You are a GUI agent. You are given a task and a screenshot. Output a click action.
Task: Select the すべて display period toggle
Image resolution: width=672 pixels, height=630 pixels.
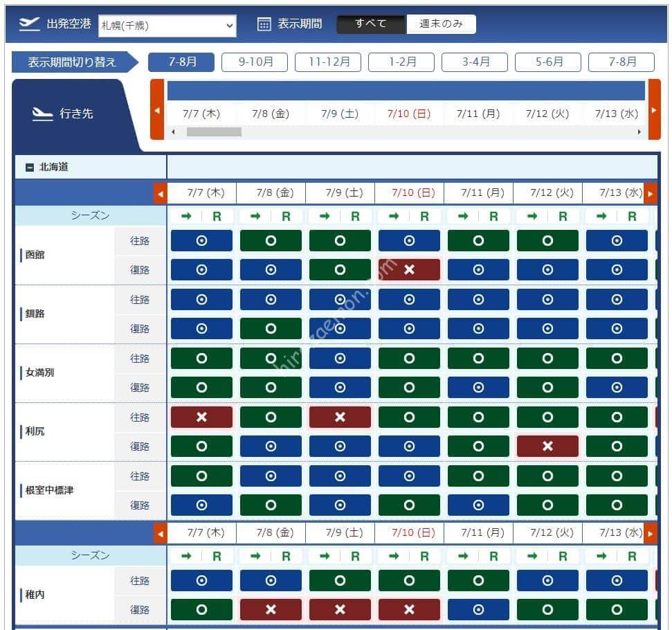[371, 24]
